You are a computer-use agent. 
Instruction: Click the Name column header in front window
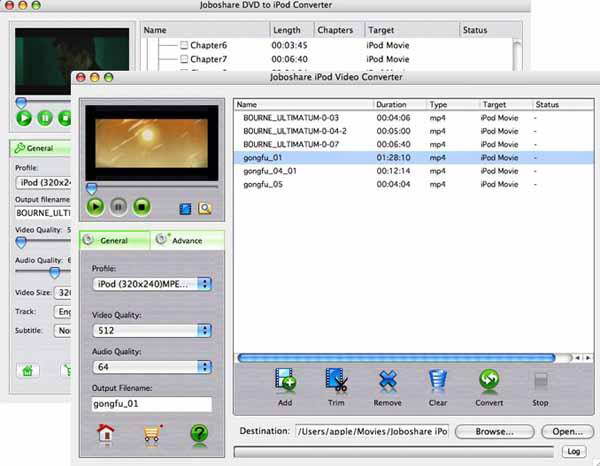point(303,104)
